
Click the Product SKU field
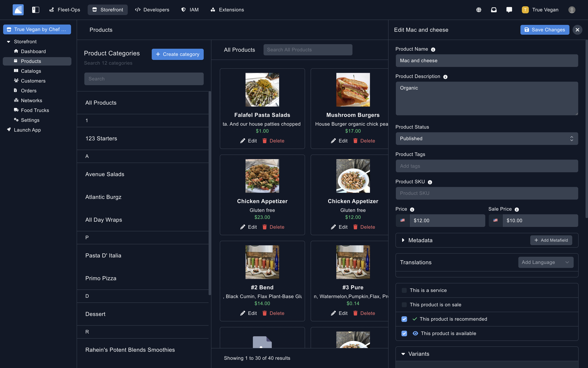coord(487,193)
